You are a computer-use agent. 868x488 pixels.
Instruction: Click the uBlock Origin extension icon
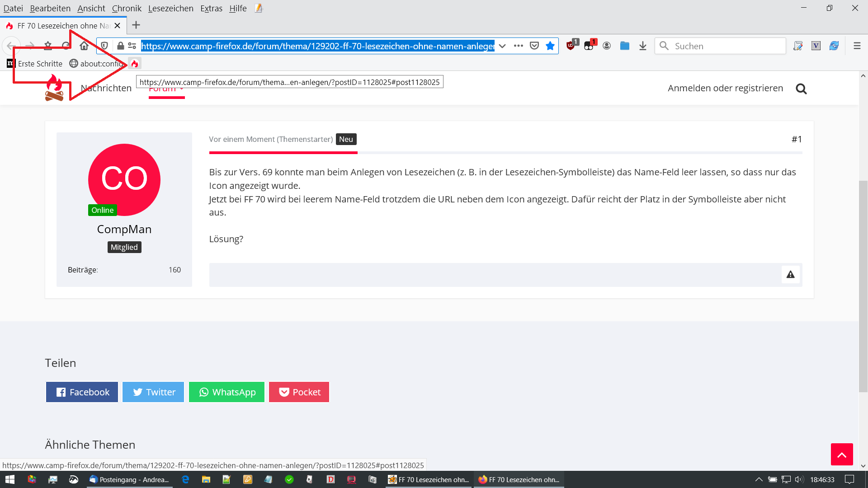pos(571,46)
